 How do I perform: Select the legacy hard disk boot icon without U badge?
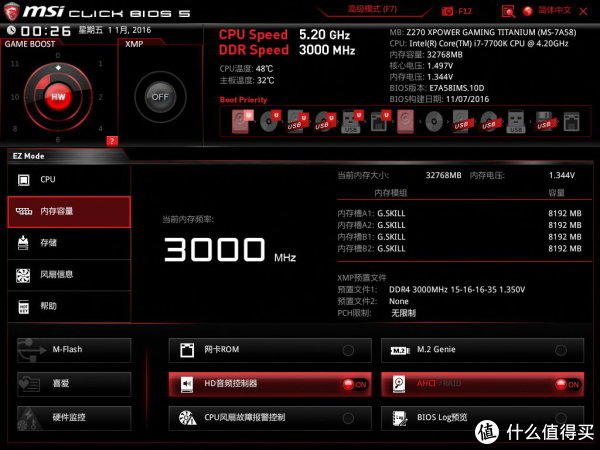pyautogui.click(x=406, y=122)
